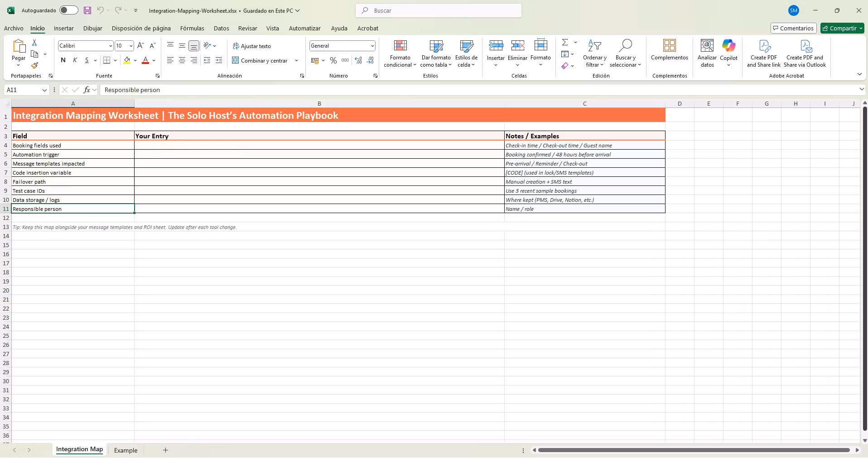Switch to the Example sheet tab
This screenshot has height=458, width=868.
click(125, 450)
